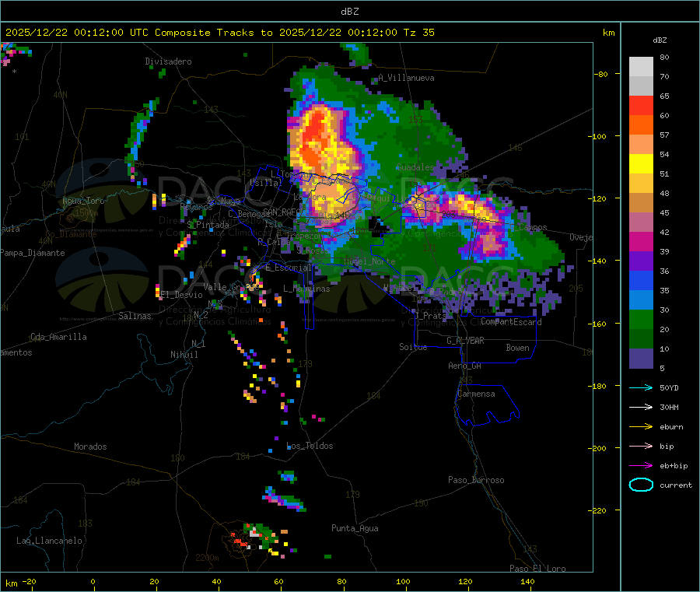
Task: Click the Salinas map label
Action: click(135, 316)
